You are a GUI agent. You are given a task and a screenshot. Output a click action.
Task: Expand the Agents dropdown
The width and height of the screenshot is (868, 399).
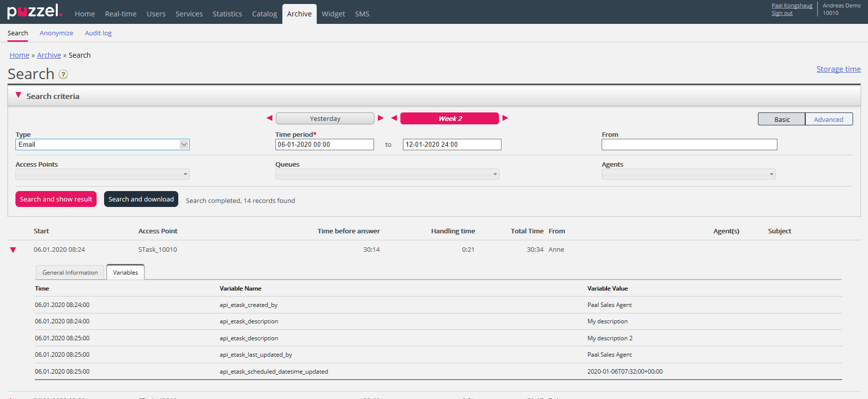tap(688, 174)
